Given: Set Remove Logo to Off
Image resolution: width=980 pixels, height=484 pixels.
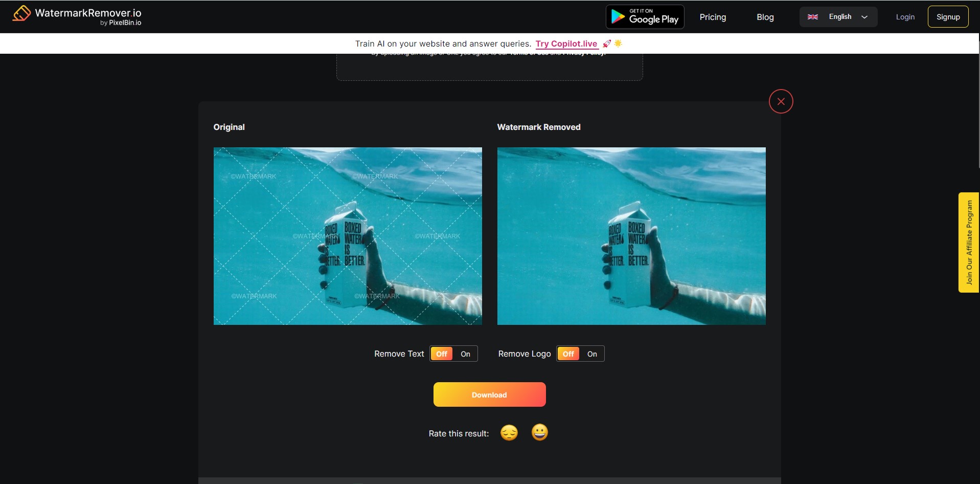Looking at the screenshot, I should pyautogui.click(x=568, y=354).
